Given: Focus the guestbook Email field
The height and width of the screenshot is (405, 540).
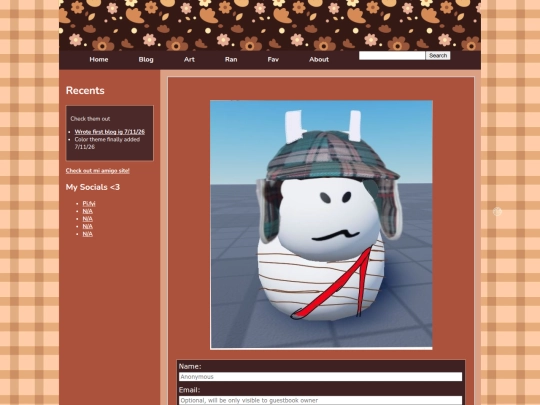Looking at the screenshot, I should (320, 401).
